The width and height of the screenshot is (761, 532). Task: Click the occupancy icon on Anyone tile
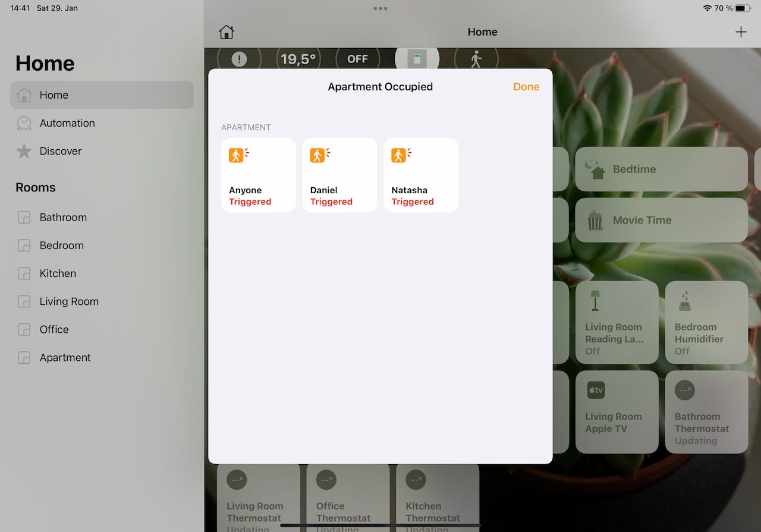pyautogui.click(x=238, y=155)
